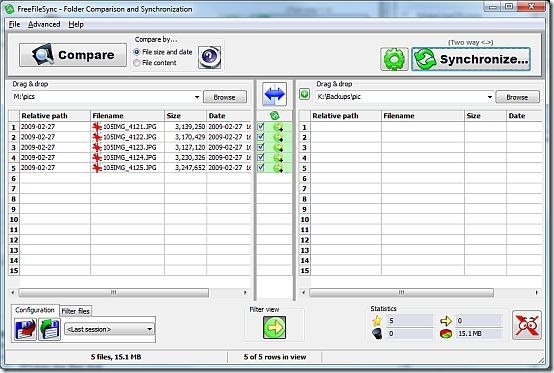Add folder pair with green plus icon

click(304, 94)
